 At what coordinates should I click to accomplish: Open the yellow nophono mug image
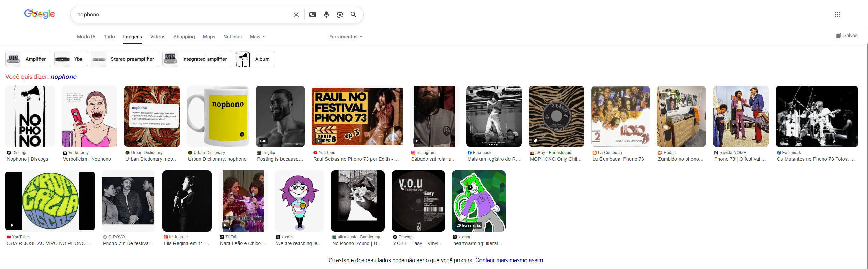218,116
